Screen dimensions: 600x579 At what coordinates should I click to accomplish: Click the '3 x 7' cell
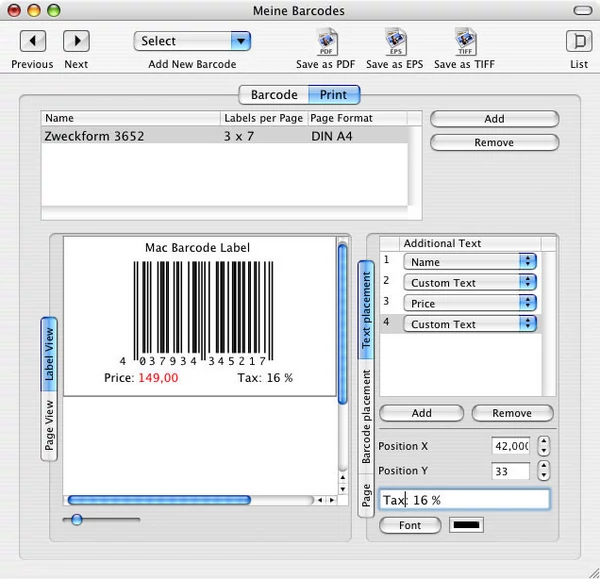tap(239, 136)
